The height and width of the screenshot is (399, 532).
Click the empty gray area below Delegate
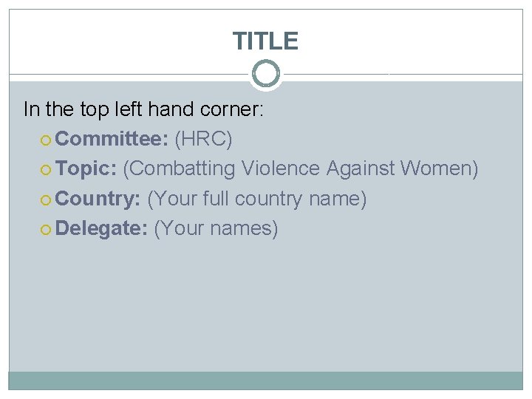click(265, 303)
